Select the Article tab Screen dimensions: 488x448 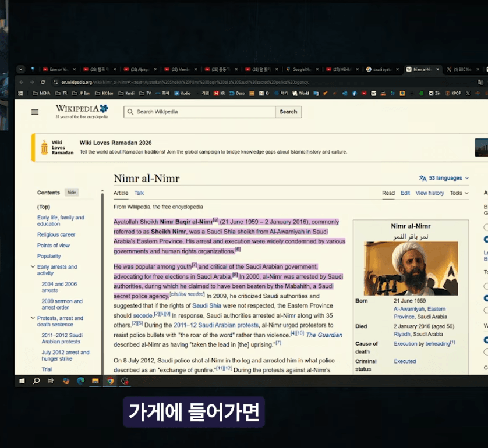click(x=121, y=193)
